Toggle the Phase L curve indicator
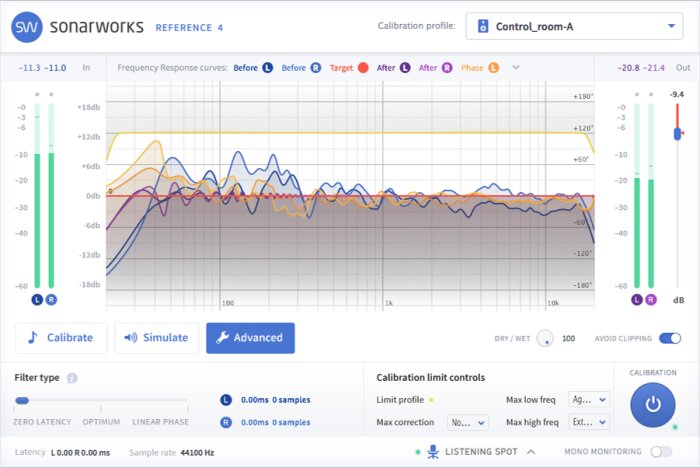 coord(493,68)
